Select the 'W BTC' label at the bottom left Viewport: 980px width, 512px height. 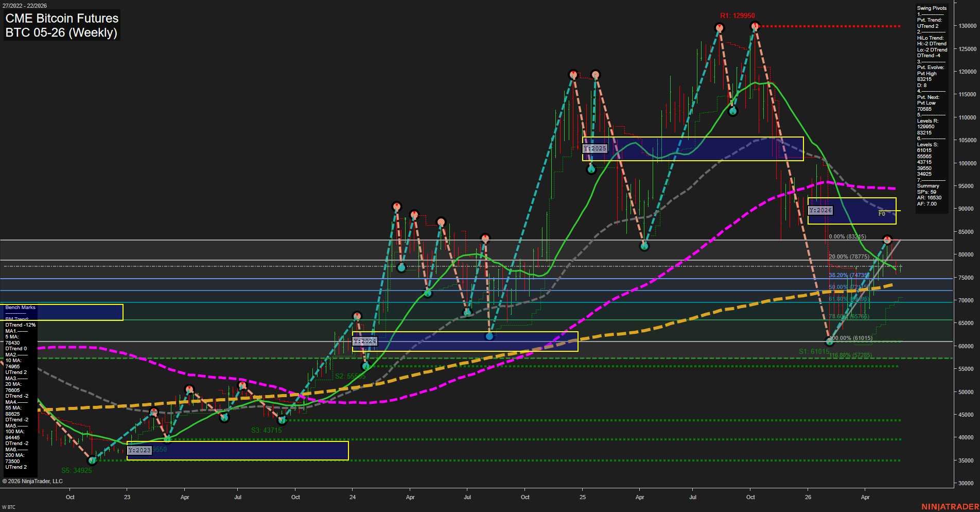click(8, 507)
